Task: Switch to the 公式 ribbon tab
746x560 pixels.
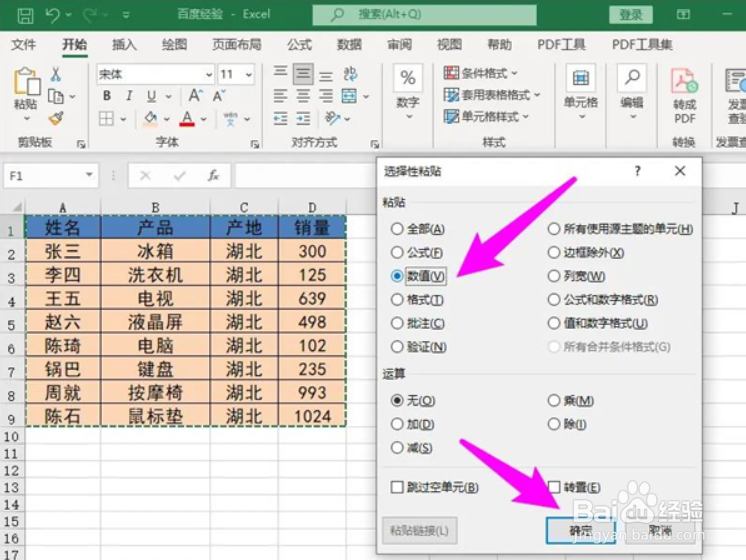Action: (299, 45)
